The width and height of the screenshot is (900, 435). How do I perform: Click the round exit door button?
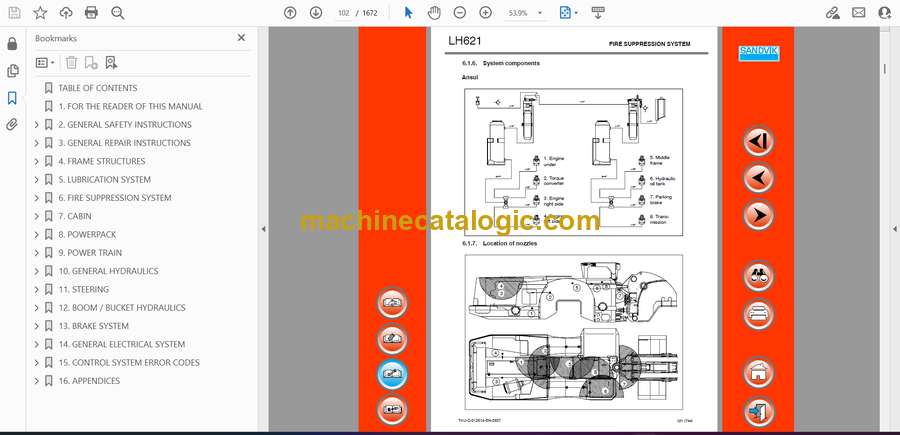coord(758,411)
